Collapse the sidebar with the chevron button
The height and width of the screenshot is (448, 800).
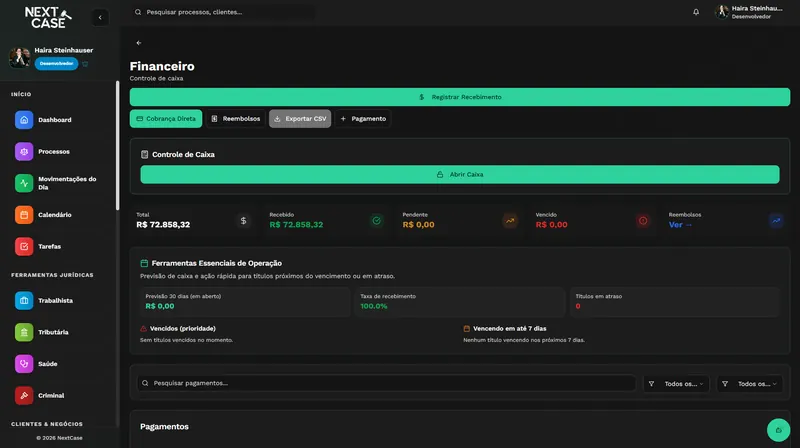[x=100, y=18]
